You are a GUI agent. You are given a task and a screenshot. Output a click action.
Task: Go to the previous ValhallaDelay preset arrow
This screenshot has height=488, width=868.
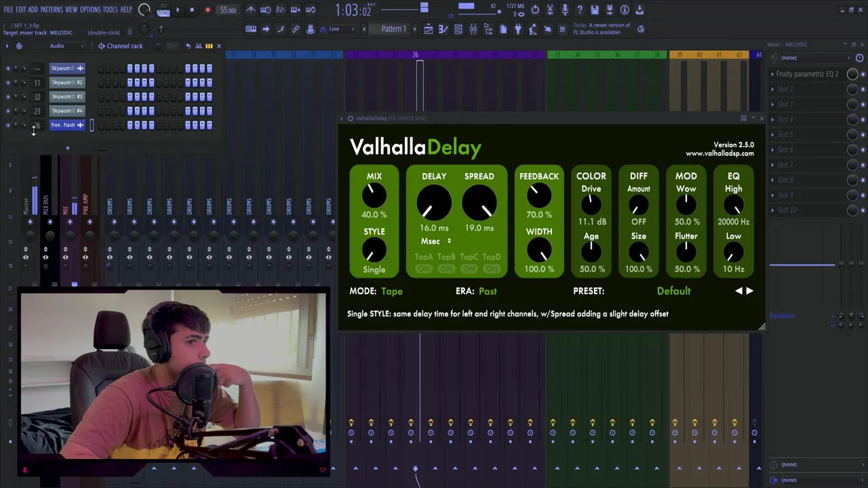tap(738, 291)
